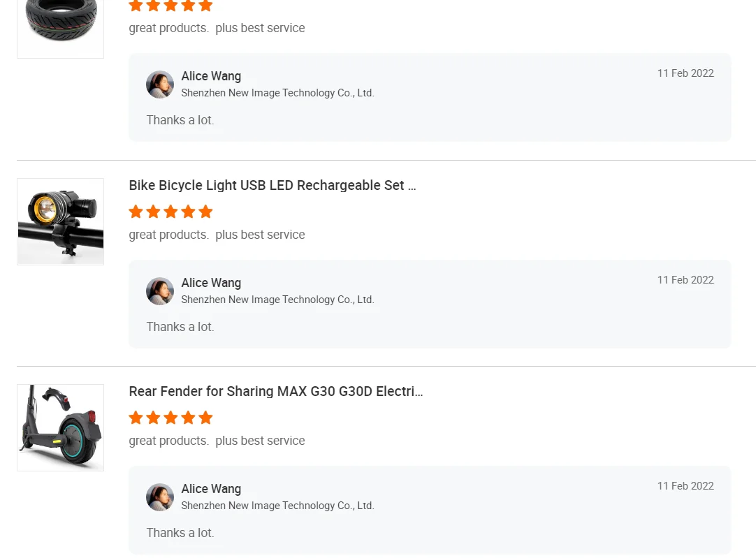Click Alice Wang avatar in tire review reply
The height and width of the screenshot is (558, 756).
tap(160, 85)
